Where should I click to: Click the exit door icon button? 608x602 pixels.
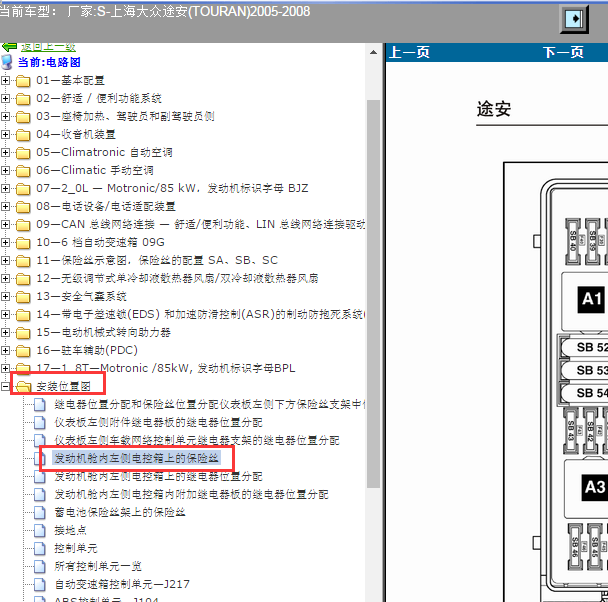pos(574,19)
